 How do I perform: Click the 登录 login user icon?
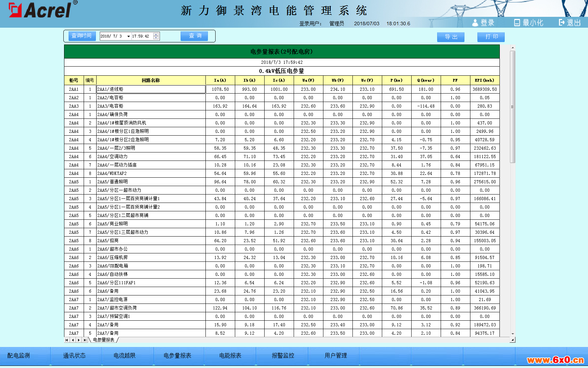(x=475, y=23)
